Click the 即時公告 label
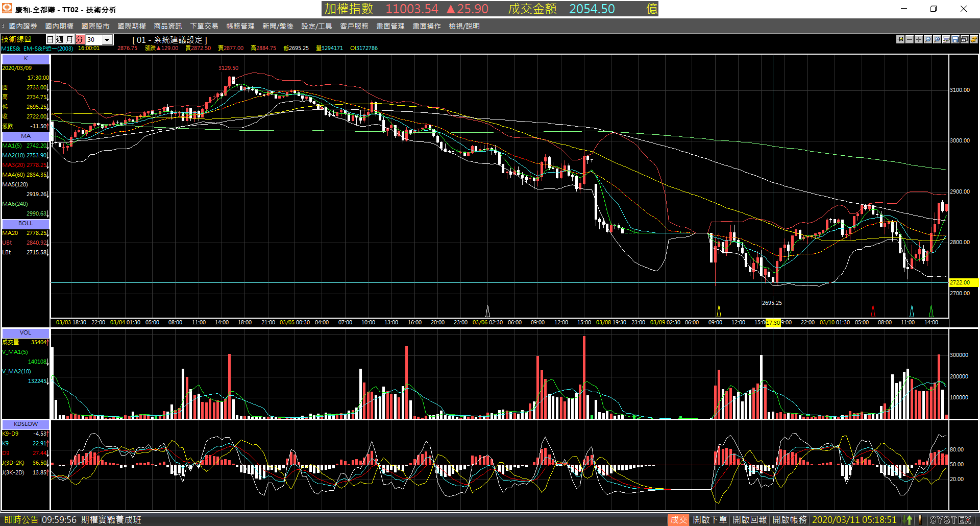 [21, 520]
